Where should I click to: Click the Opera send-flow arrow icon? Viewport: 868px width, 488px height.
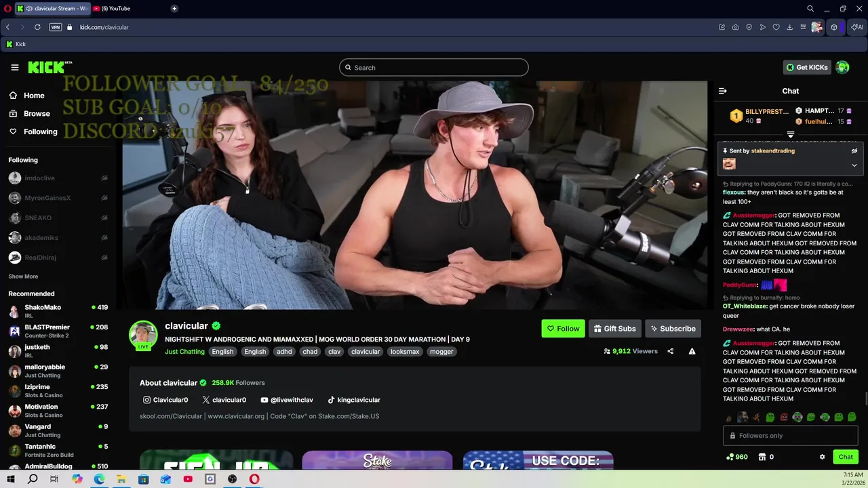(763, 27)
